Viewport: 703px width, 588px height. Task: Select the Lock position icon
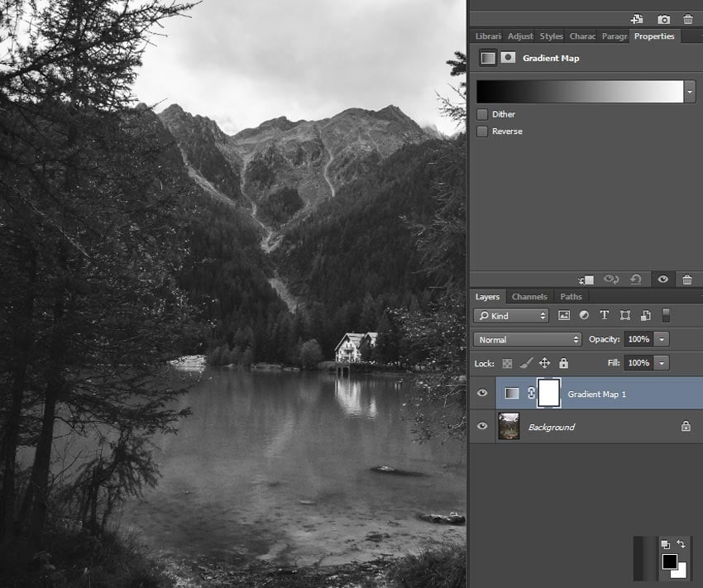544,362
